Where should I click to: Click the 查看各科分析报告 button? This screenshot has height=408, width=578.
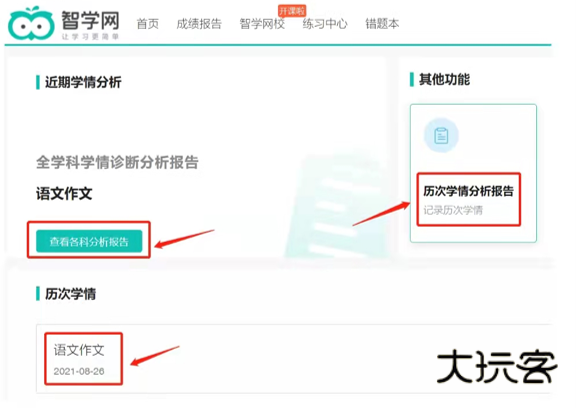click(x=89, y=241)
